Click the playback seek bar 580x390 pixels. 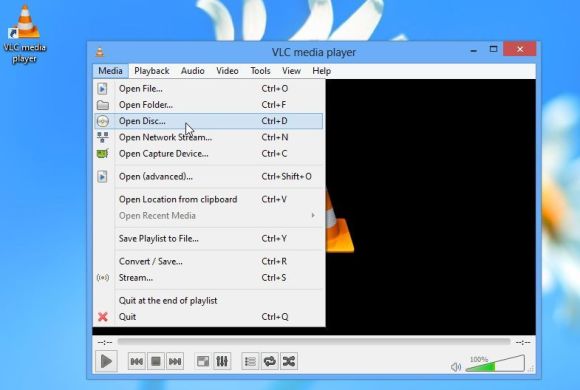pos(314,342)
